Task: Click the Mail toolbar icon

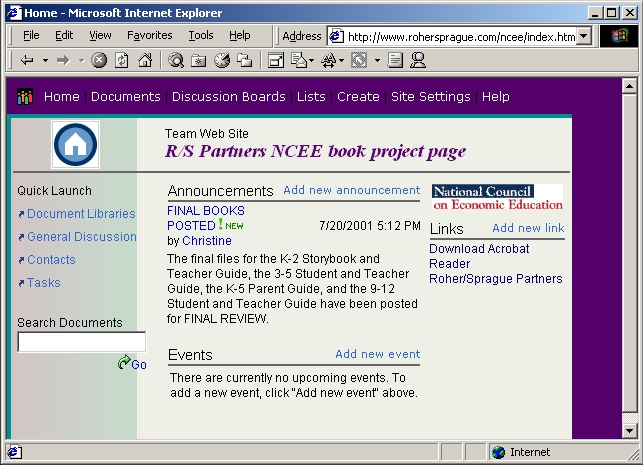Action: tap(299, 60)
